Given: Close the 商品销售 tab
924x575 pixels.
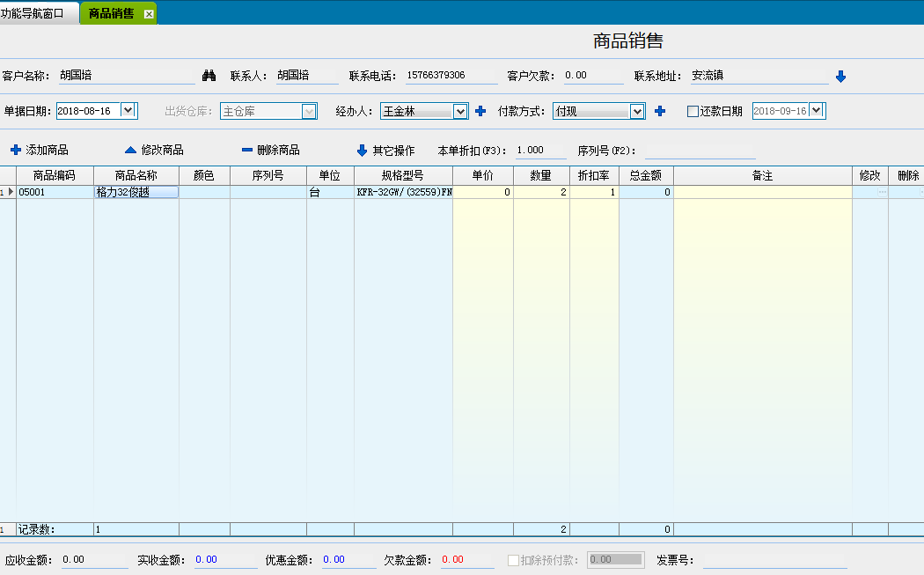Looking at the screenshot, I should point(149,14).
